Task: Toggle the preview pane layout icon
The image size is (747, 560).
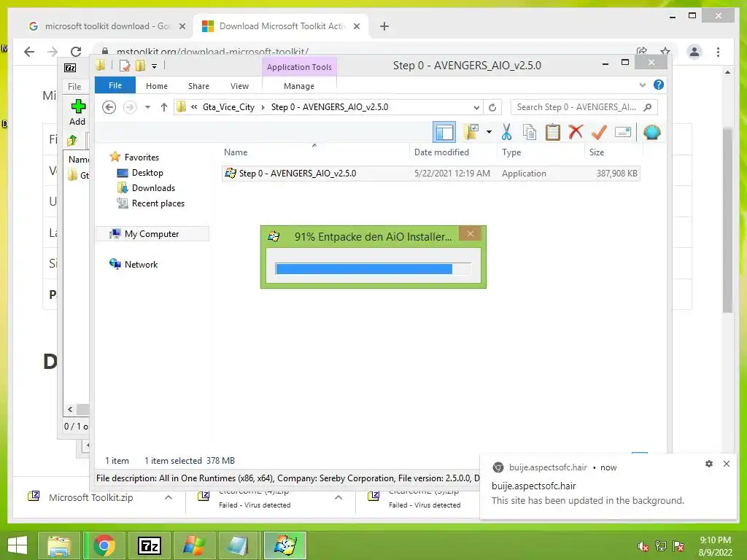Action: pos(444,132)
